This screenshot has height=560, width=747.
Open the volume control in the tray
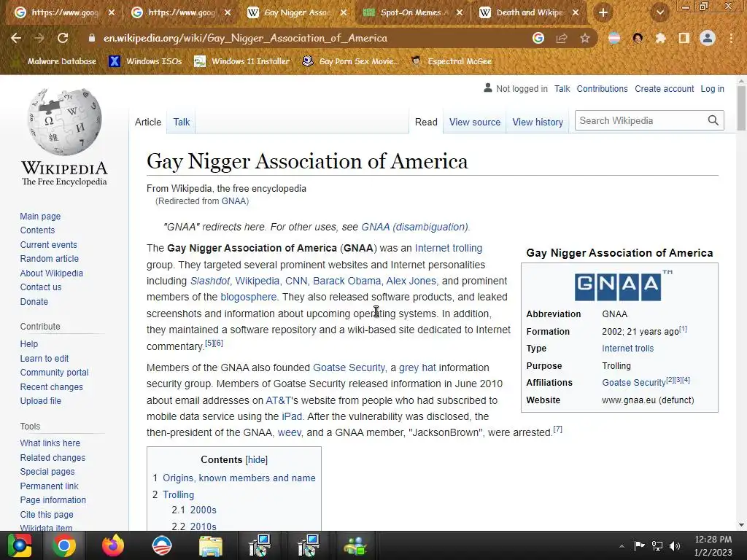pyautogui.click(x=675, y=545)
